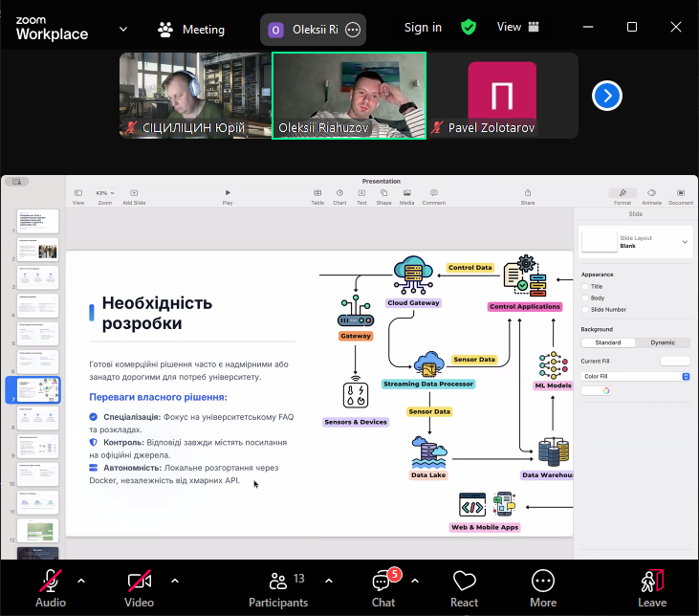Open the React emoji menu
699x616 pixels.
[x=465, y=586]
